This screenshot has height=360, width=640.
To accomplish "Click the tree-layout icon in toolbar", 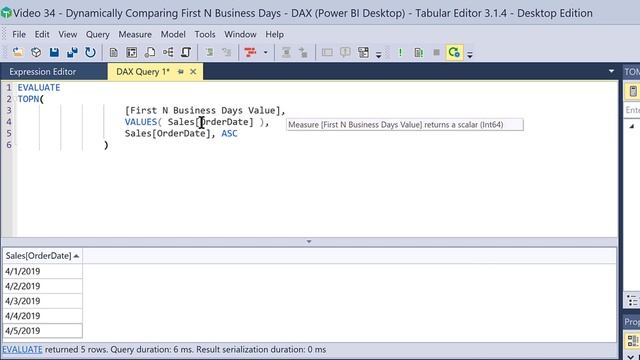I will (x=363, y=52).
